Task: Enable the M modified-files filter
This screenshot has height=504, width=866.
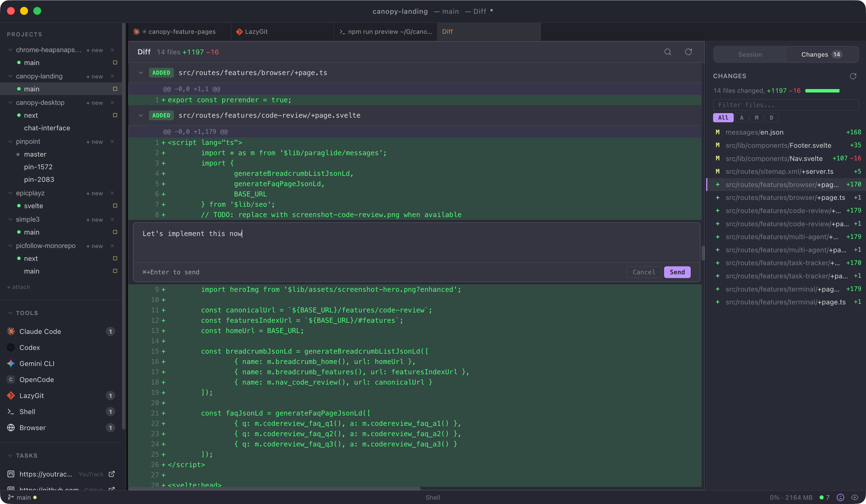Action: click(x=756, y=117)
